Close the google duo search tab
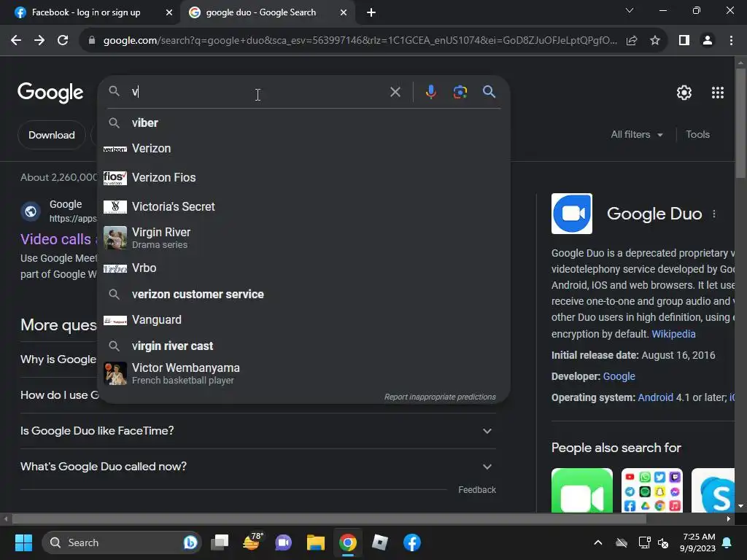The height and width of the screenshot is (560, 747). [344, 12]
